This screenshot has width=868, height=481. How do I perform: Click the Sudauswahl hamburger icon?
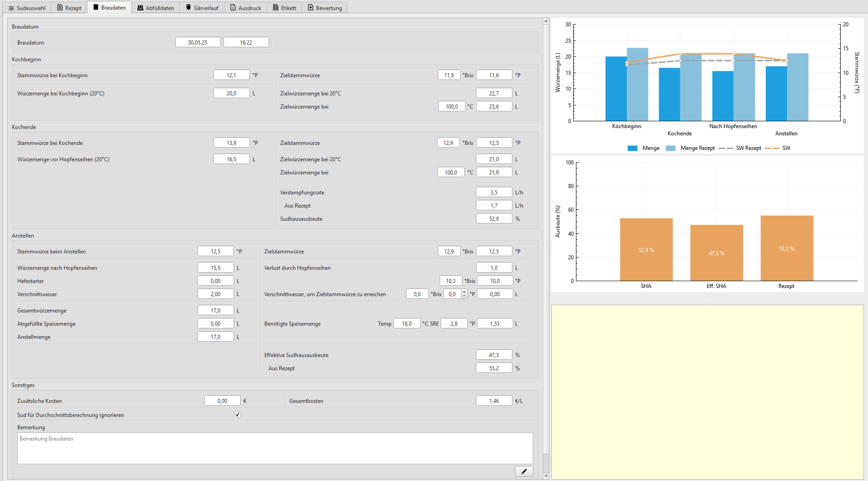11,8
